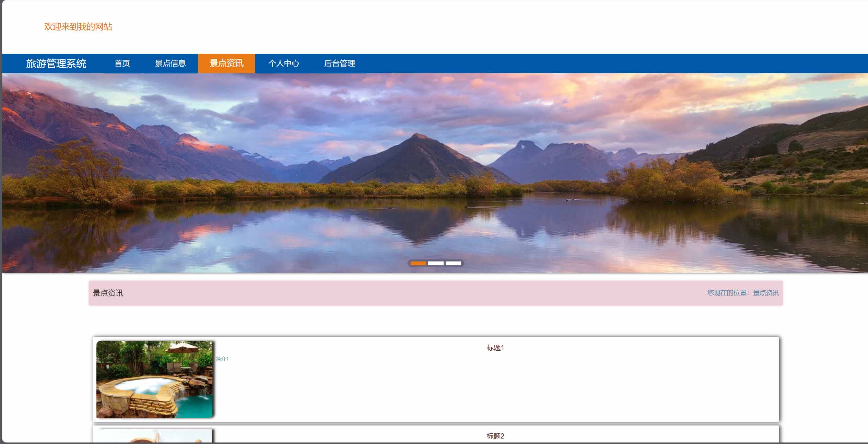
Task: Select the first orange carousel indicator
Action: point(418,264)
